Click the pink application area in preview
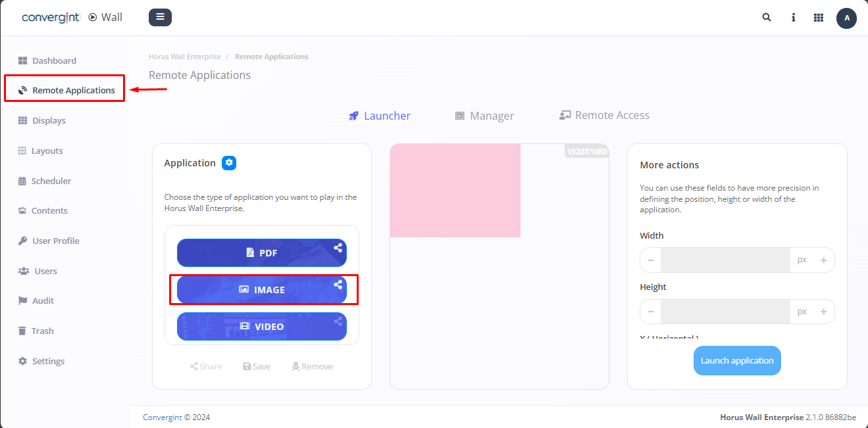 pos(455,191)
